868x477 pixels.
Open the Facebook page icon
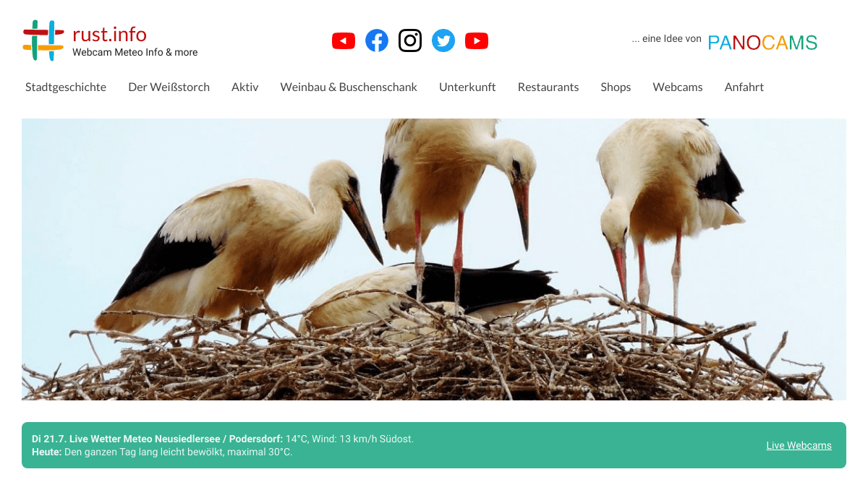tap(377, 40)
